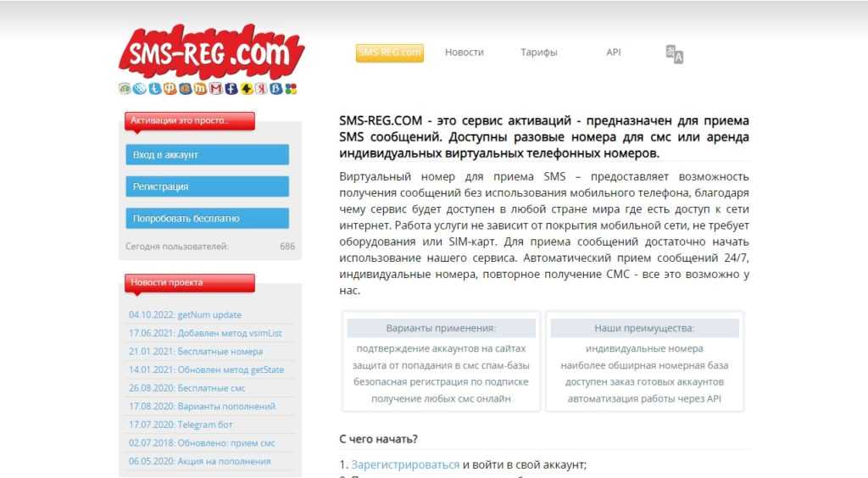Open the 04.10.2022 getNum update news
868x478 pixels.
185,314
